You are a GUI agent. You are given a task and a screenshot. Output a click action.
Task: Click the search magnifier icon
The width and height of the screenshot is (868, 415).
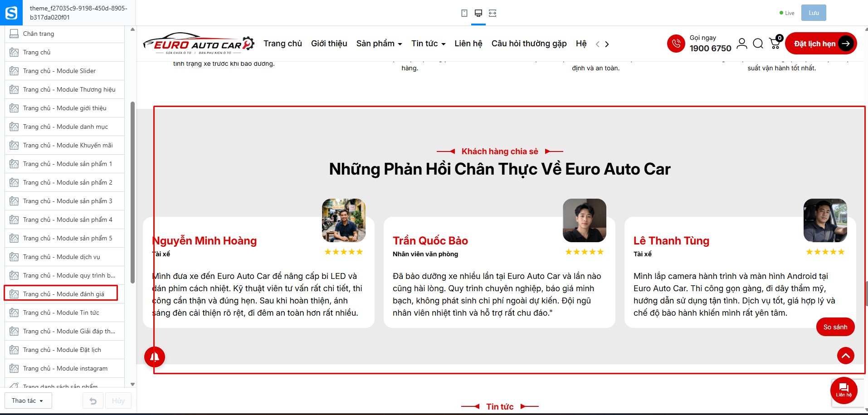click(x=758, y=44)
